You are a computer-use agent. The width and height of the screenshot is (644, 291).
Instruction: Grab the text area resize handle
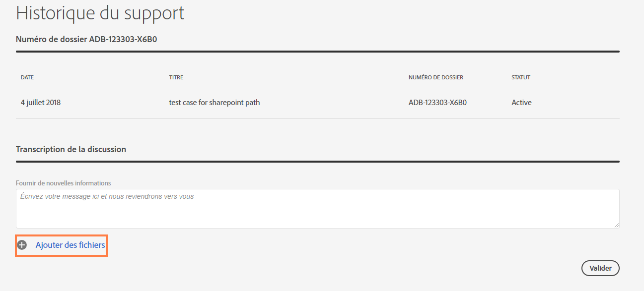point(617,226)
